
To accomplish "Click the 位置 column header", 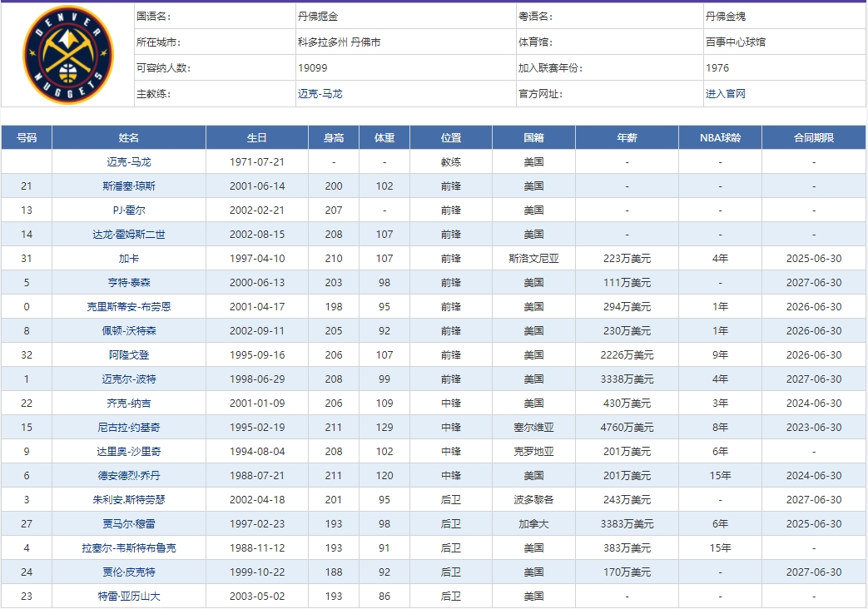I will click(x=452, y=136).
